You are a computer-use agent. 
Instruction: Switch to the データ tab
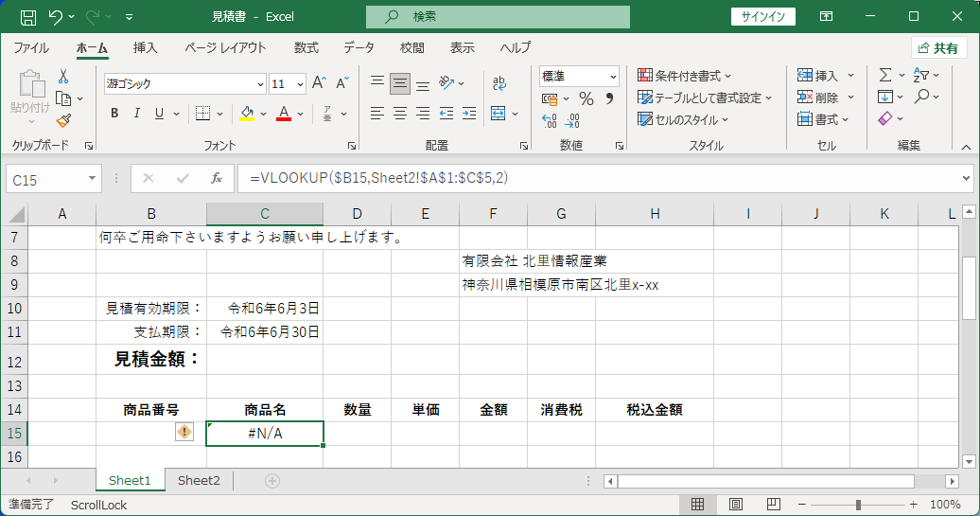click(x=359, y=47)
